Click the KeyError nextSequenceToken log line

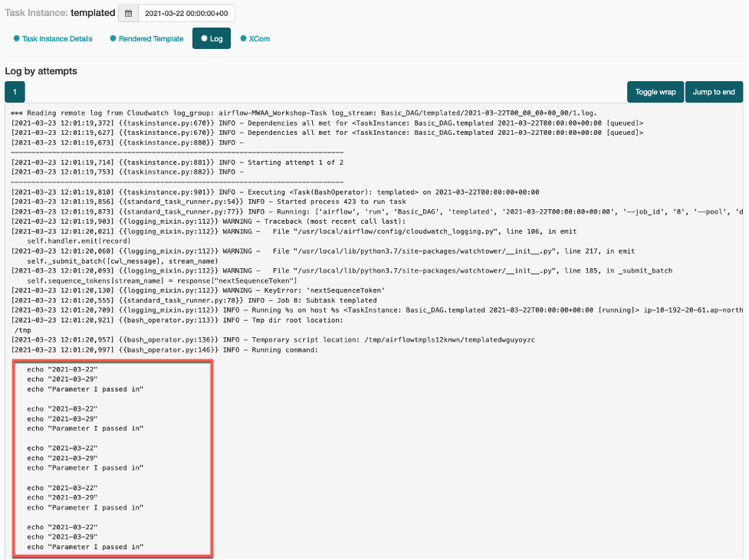176,290
